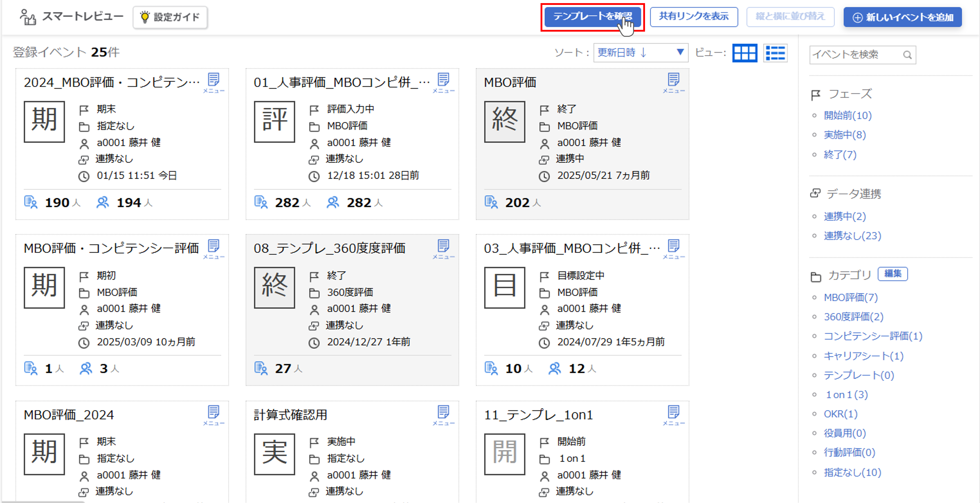The image size is (980, 503).
Task: Open menu icon on MBO評価 card
Action: [x=673, y=82]
